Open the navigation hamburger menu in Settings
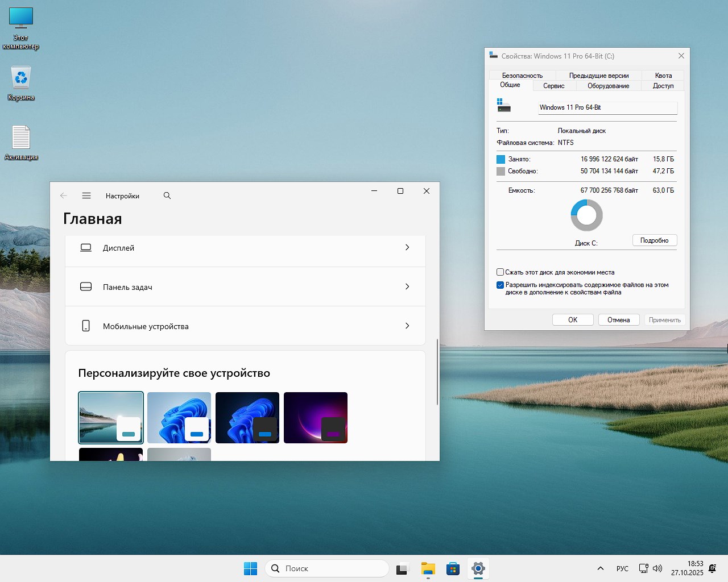 pos(86,196)
